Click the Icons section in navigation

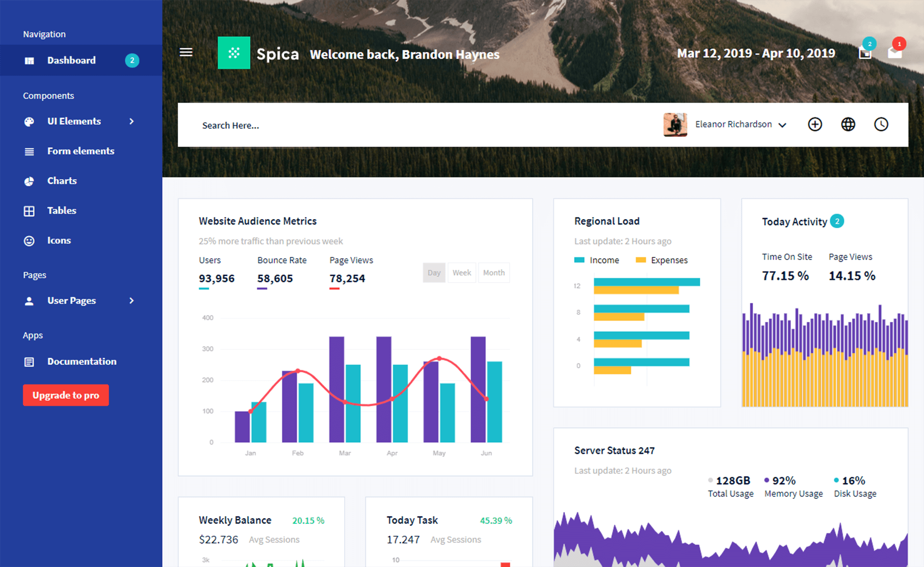[59, 240]
